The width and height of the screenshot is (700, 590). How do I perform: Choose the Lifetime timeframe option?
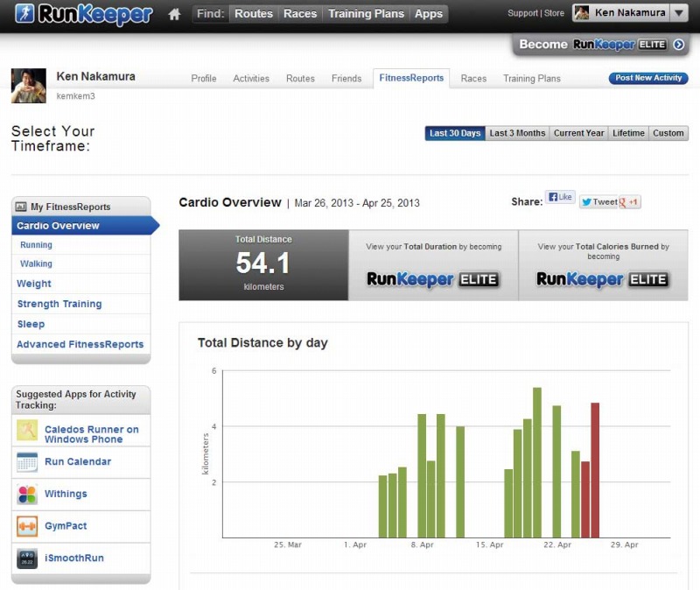[x=628, y=133]
